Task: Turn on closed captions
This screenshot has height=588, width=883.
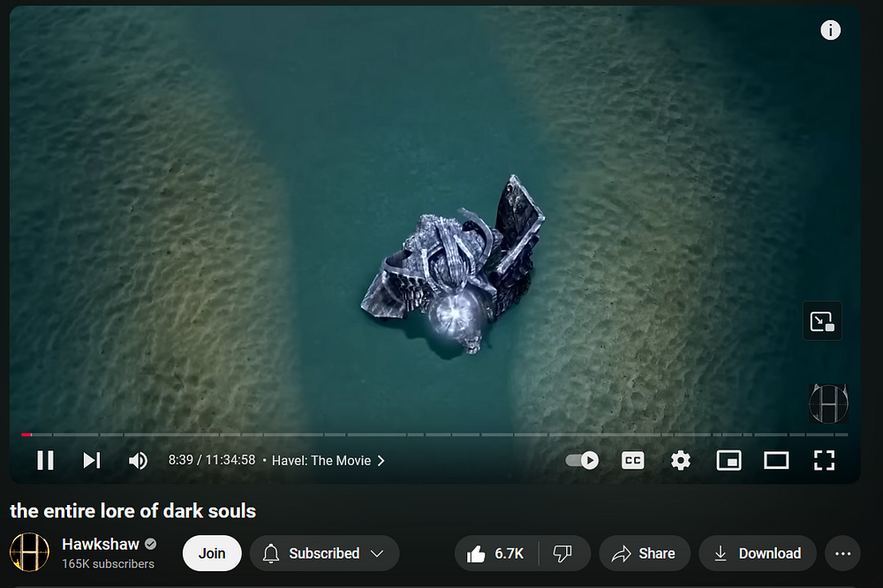Action: [x=632, y=460]
